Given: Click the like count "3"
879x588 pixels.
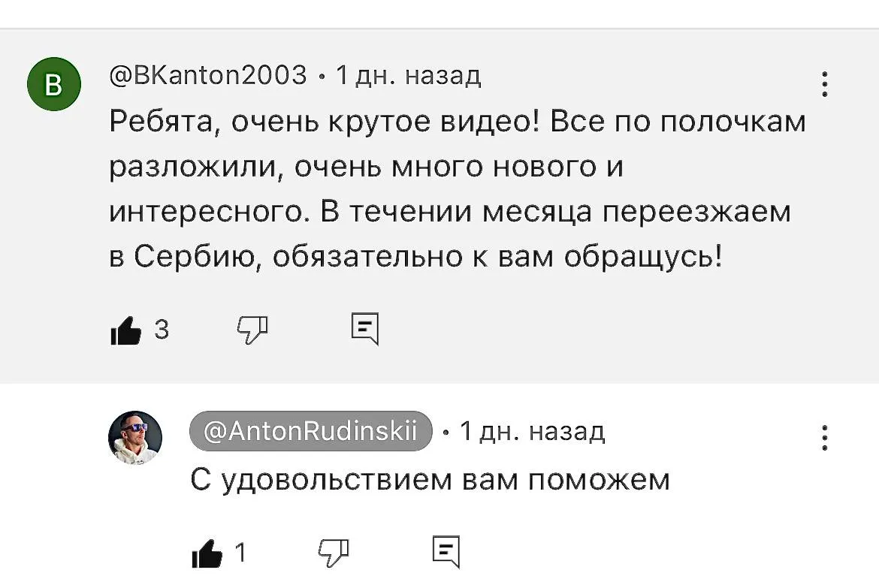Looking at the screenshot, I should (x=161, y=329).
